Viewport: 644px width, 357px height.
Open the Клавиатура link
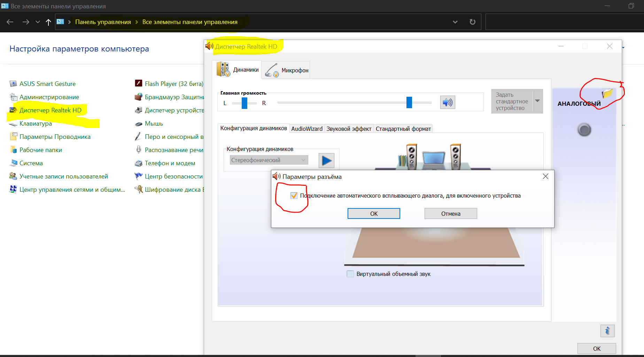pyautogui.click(x=36, y=124)
